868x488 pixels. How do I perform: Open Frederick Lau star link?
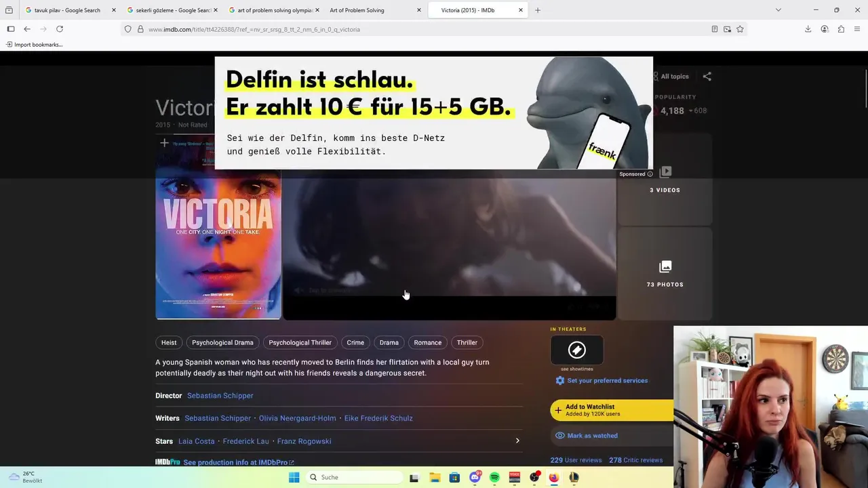coord(246,441)
